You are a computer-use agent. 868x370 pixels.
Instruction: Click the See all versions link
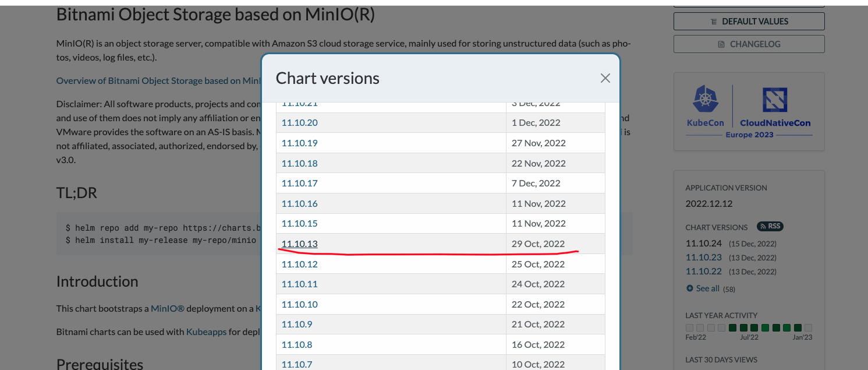(707, 288)
